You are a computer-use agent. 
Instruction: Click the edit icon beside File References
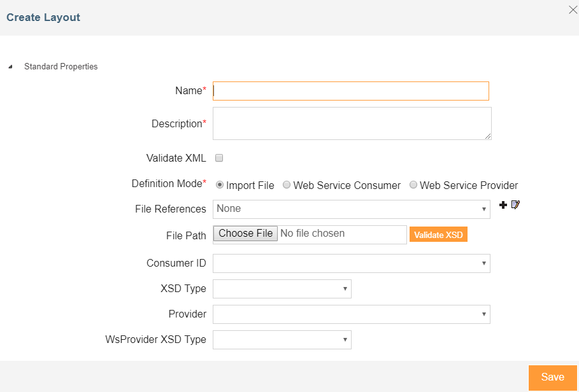tap(515, 205)
